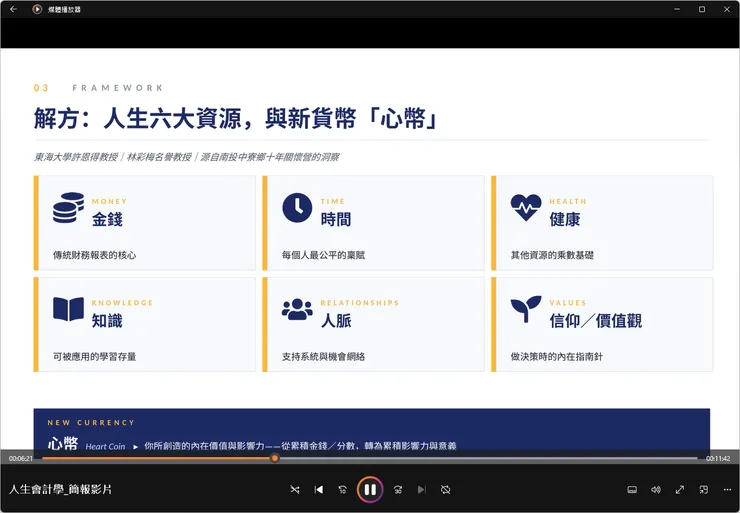The height and width of the screenshot is (513, 740).
Task: Click the heartbeat Health icon
Action: [526, 208]
